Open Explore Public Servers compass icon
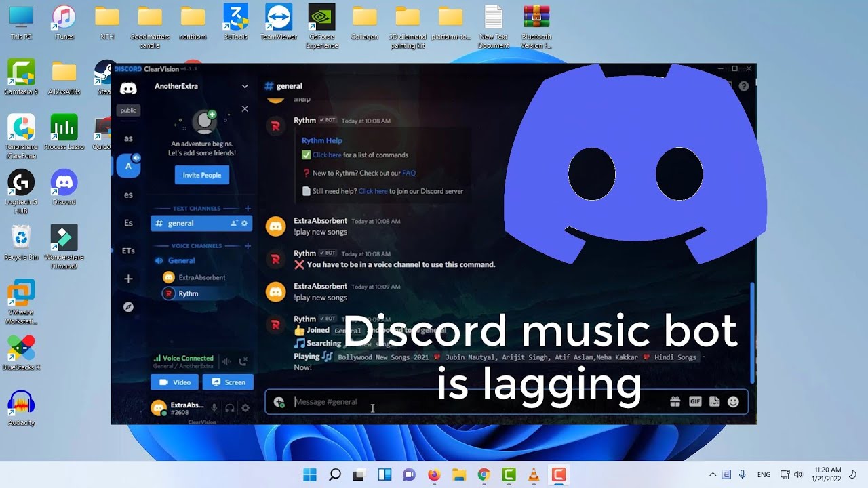The height and width of the screenshot is (488, 868). click(x=128, y=307)
